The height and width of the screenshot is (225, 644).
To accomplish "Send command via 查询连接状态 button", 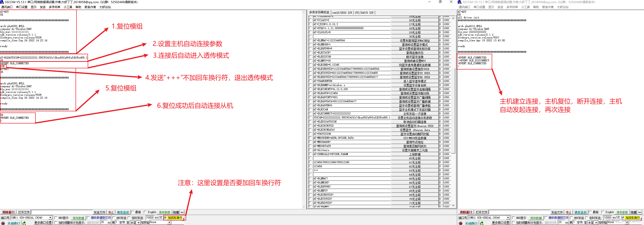I will (415, 53).
